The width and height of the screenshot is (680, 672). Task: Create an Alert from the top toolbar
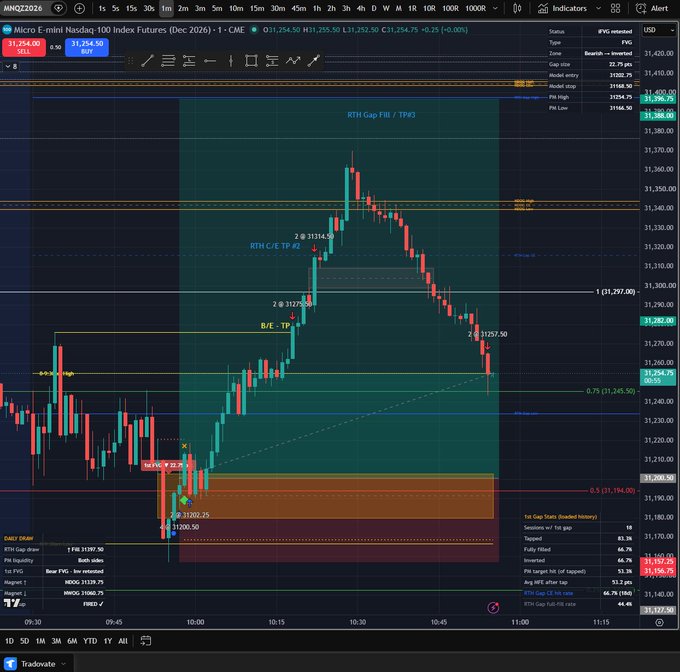652,8
